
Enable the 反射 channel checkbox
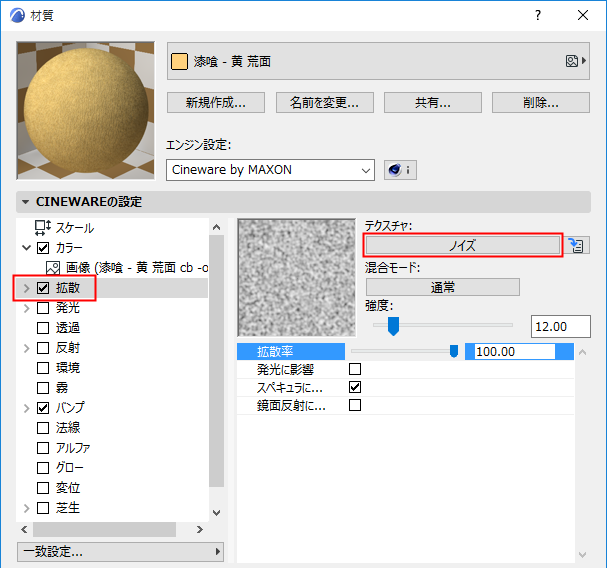click(43, 348)
